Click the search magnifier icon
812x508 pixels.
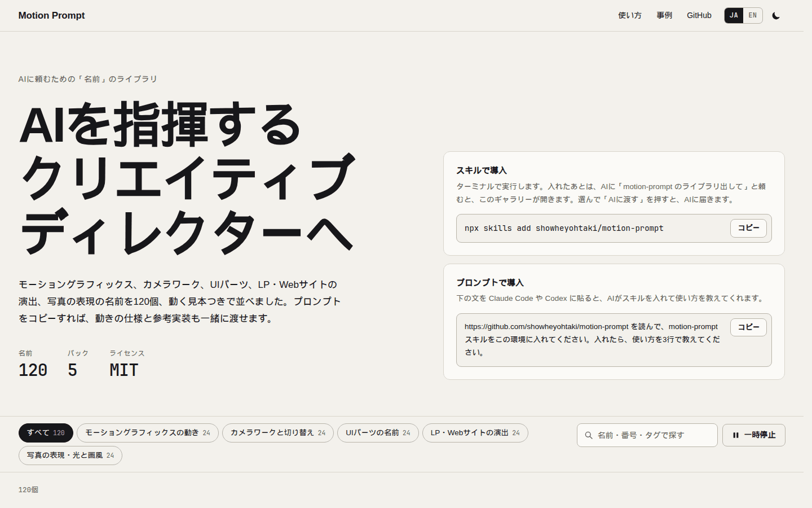(589, 435)
